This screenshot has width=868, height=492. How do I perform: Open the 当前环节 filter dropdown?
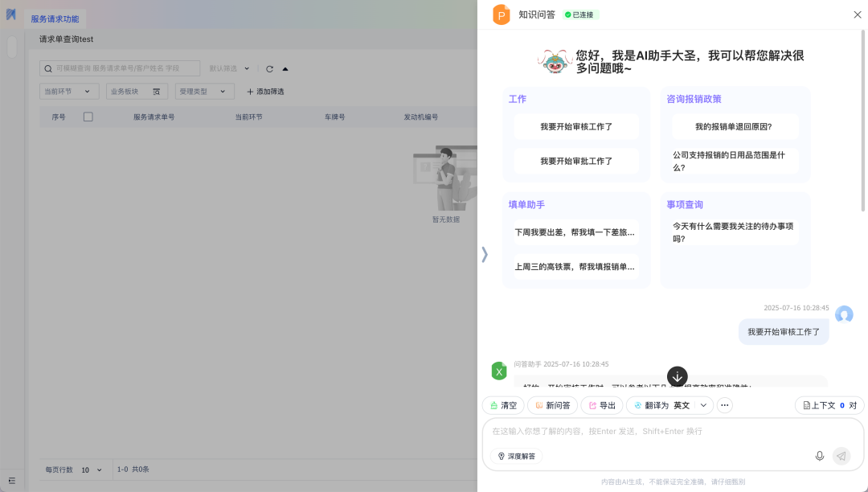[69, 92]
